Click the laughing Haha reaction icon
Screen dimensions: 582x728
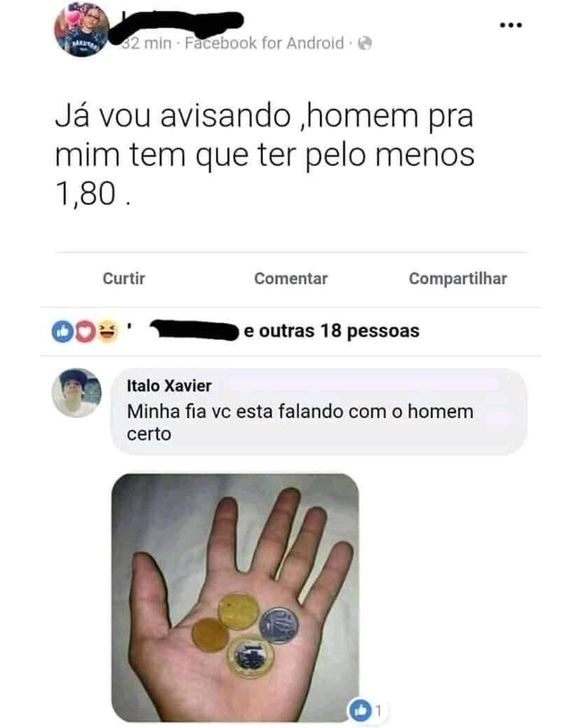pyautogui.click(x=107, y=332)
